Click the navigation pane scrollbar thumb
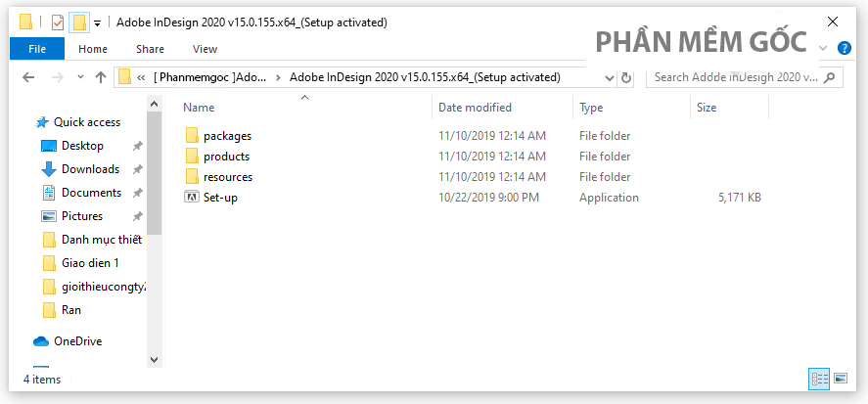 [155, 174]
